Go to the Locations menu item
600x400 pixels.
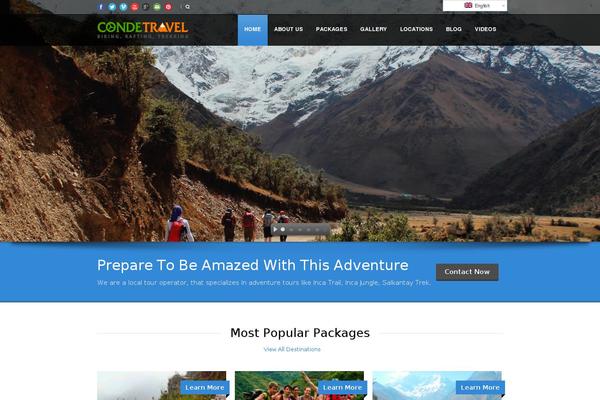click(416, 29)
